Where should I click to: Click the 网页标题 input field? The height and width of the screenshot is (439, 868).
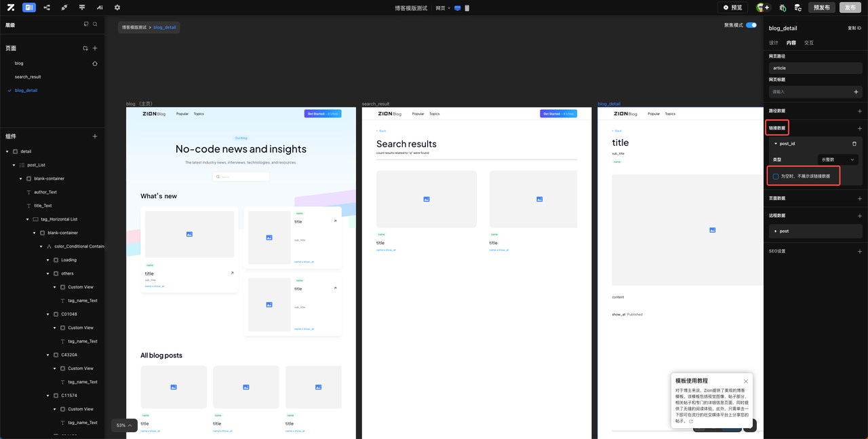coord(810,92)
